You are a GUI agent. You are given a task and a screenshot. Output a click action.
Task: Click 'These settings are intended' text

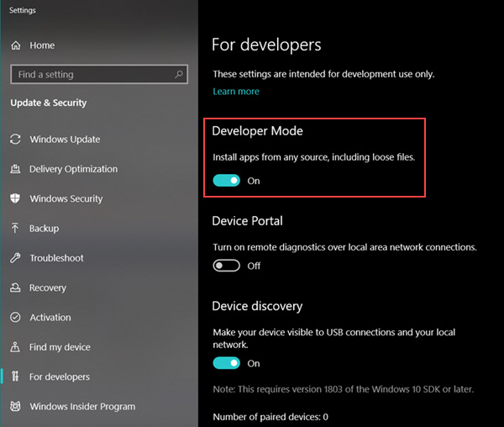(x=323, y=74)
